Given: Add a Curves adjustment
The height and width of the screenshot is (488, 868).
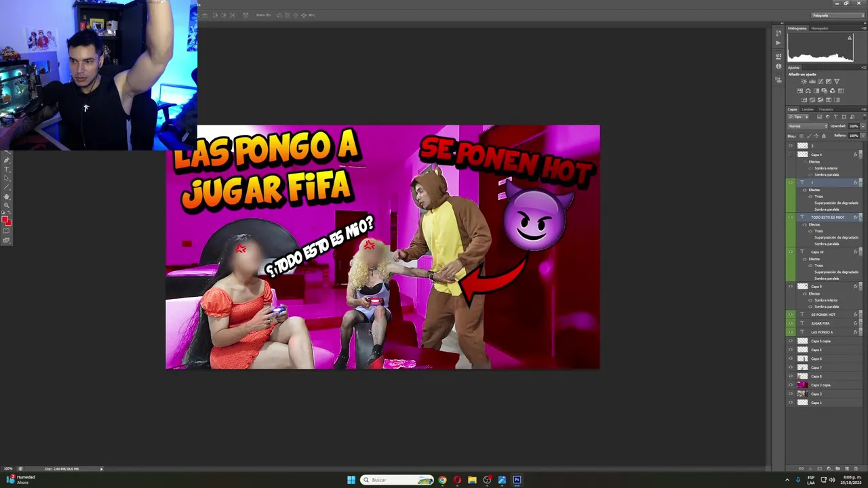Looking at the screenshot, I should pos(821,81).
